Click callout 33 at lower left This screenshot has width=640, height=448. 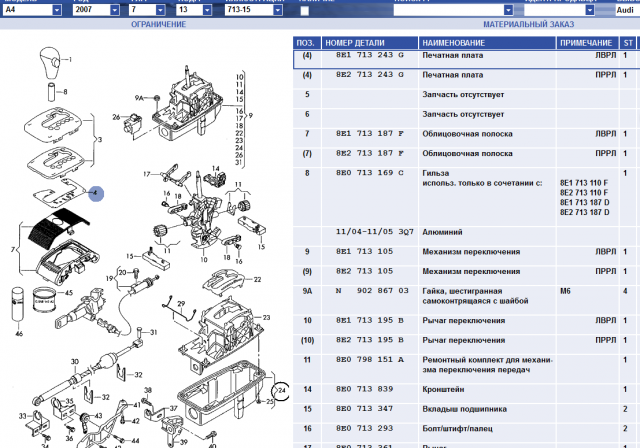pyautogui.click(x=23, y=416)
